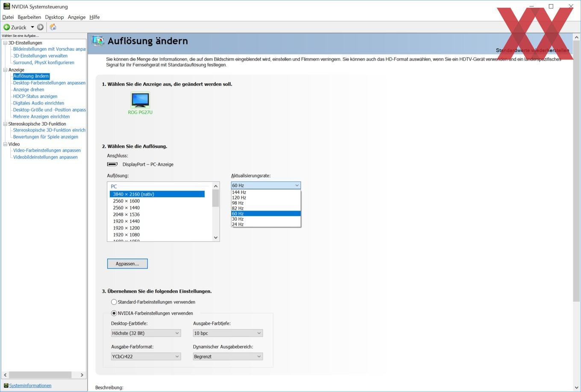
Task: Open Mehrere Anzeigen einrichten
Action: click(41, 117)
